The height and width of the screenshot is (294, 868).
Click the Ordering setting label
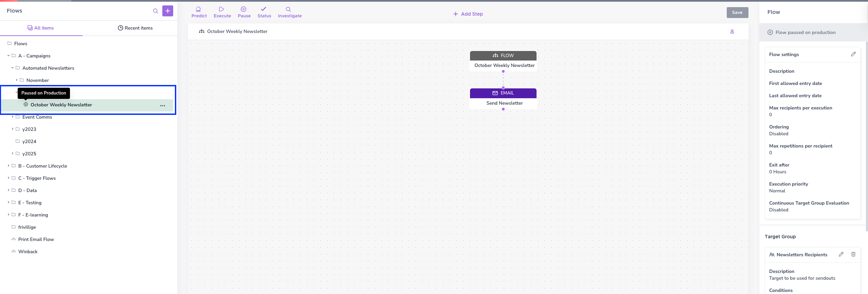[x=779, y=127]
